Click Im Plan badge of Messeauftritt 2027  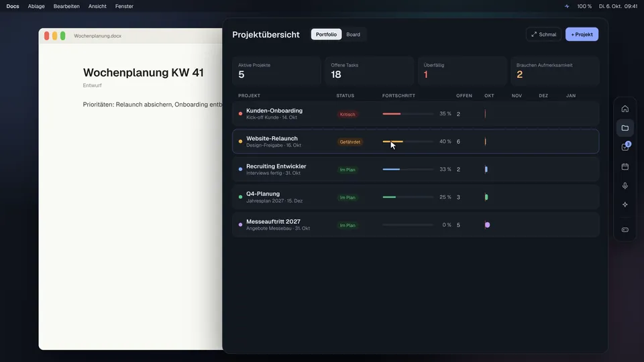click(x=347, y=225)
